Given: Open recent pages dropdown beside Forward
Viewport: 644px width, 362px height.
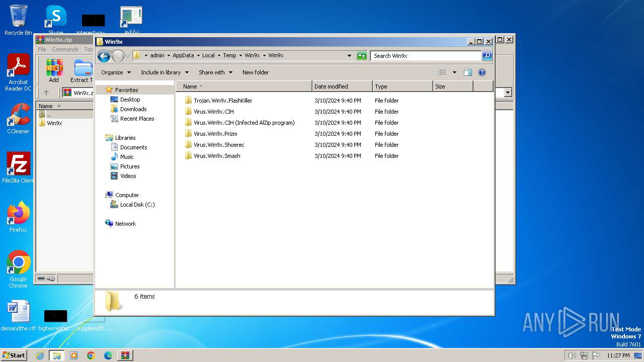Looking at the screenshot, I should click(127, 56).
